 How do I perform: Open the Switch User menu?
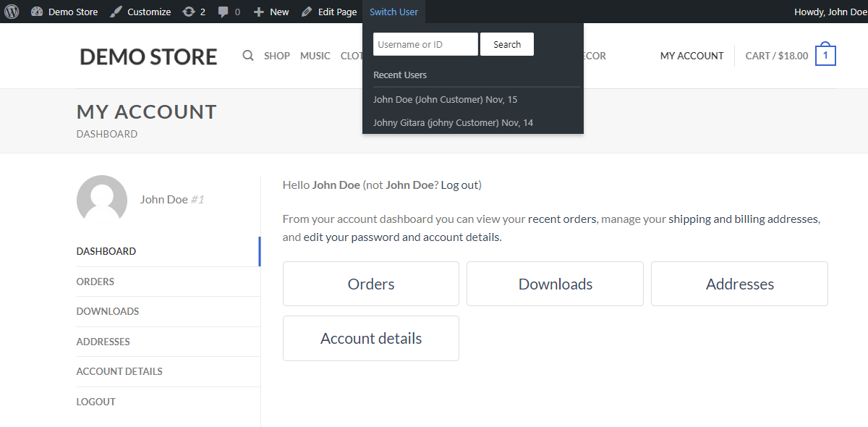393,12
